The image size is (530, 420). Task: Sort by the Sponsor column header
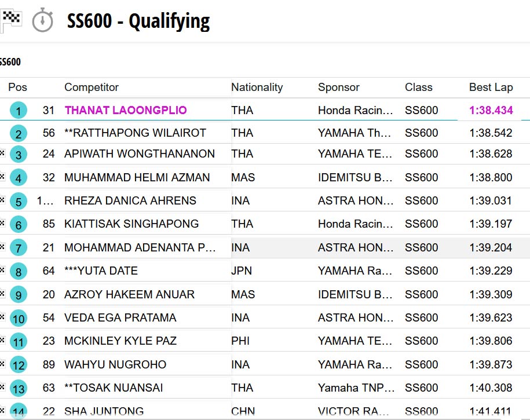(x=338, y=87)
